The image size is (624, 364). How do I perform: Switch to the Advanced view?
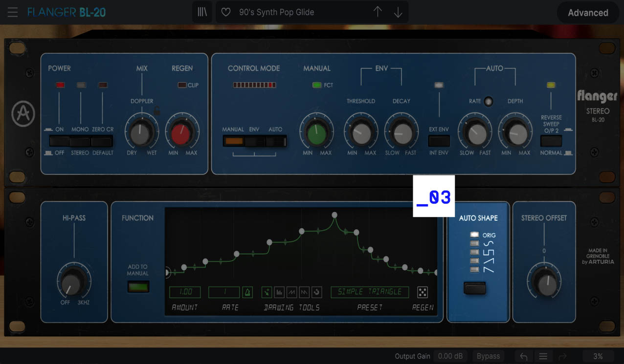coord(588,13)
